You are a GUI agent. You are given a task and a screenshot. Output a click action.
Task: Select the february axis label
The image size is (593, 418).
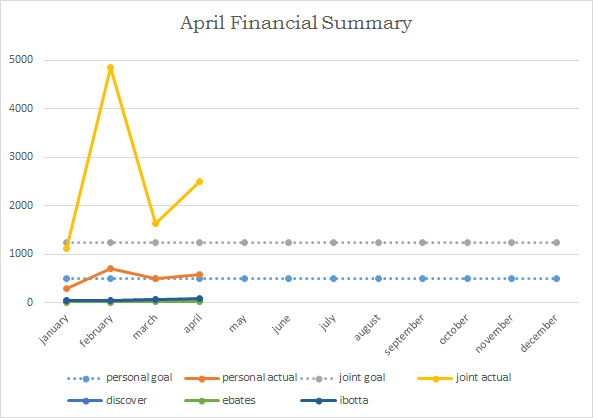tap(96, 331)
